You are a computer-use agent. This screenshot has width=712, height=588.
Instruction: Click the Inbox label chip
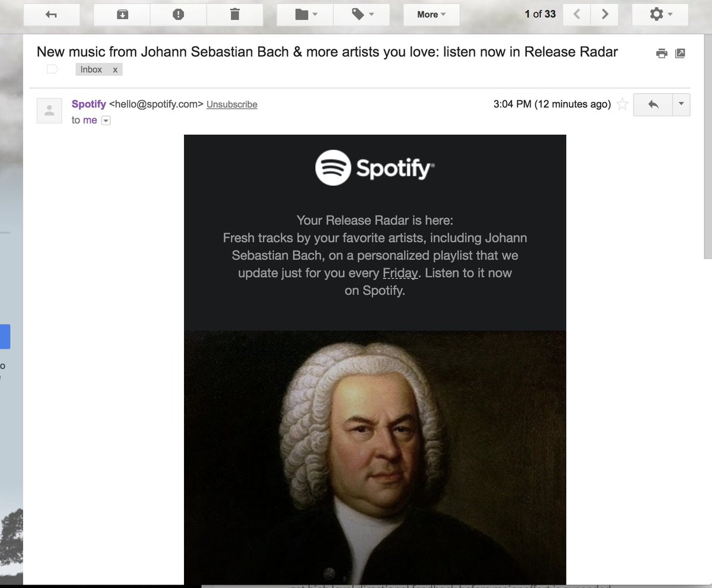click(91, 69)
